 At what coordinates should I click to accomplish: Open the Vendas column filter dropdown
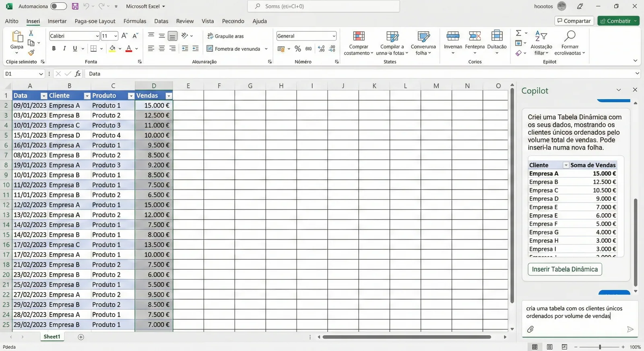click(169, 96)
